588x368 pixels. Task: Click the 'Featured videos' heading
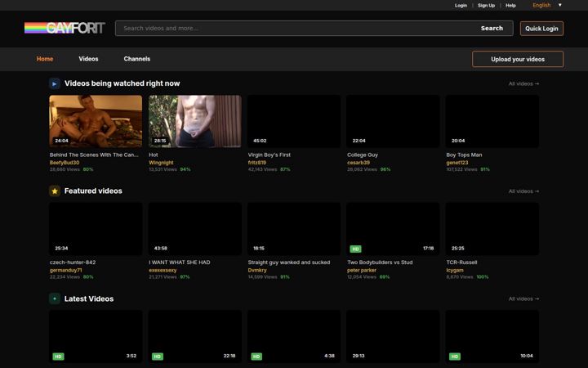pyautogui.click(x=93, y=191)
